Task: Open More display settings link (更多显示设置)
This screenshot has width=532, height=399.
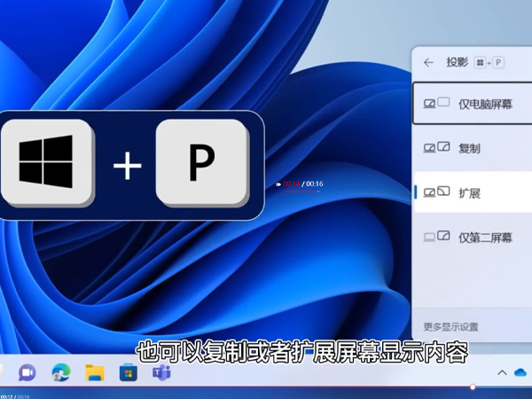Action: [x=450, y=326]
